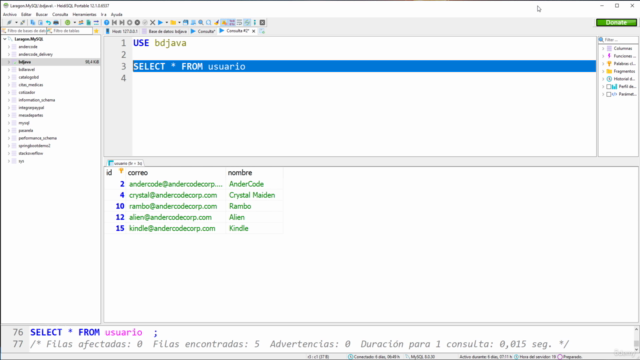Image resolution: width=640 pixels, height=360 pixels.
Task: Sort by the nombre column header
Action: [254, 173]
